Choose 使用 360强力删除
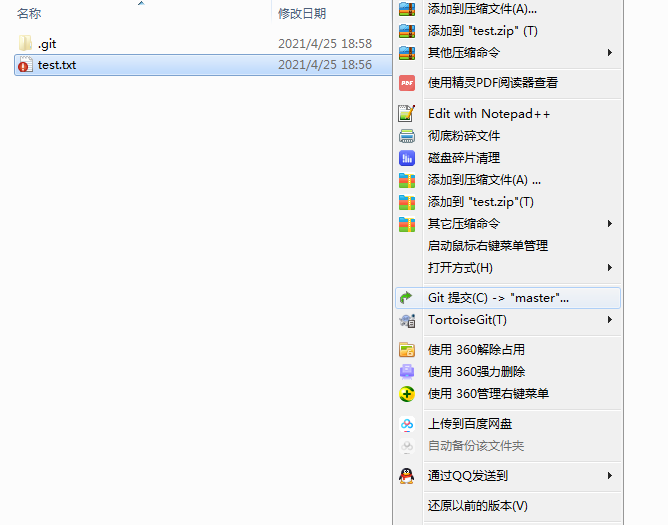 pos(509,372)
